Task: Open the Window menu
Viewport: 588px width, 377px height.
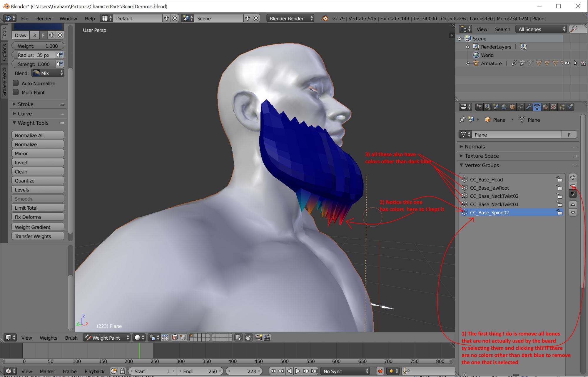Action: [x=68, y=18]
